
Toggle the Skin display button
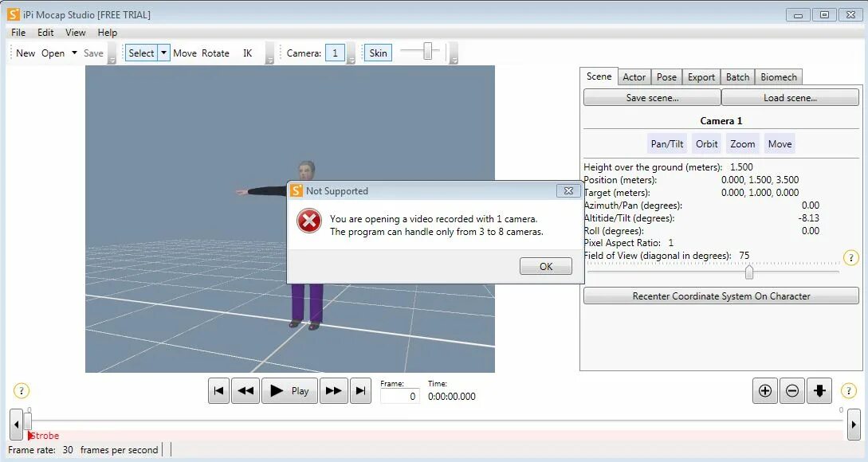378,53
